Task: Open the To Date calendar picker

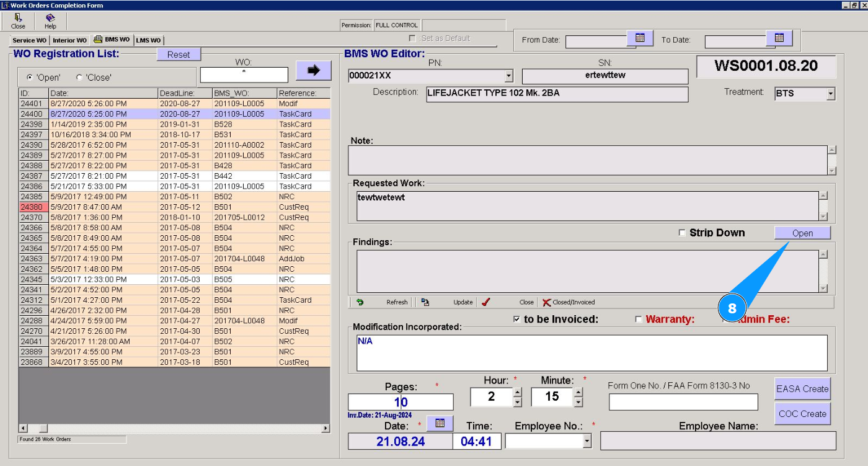Action: [x=779, y=38]
